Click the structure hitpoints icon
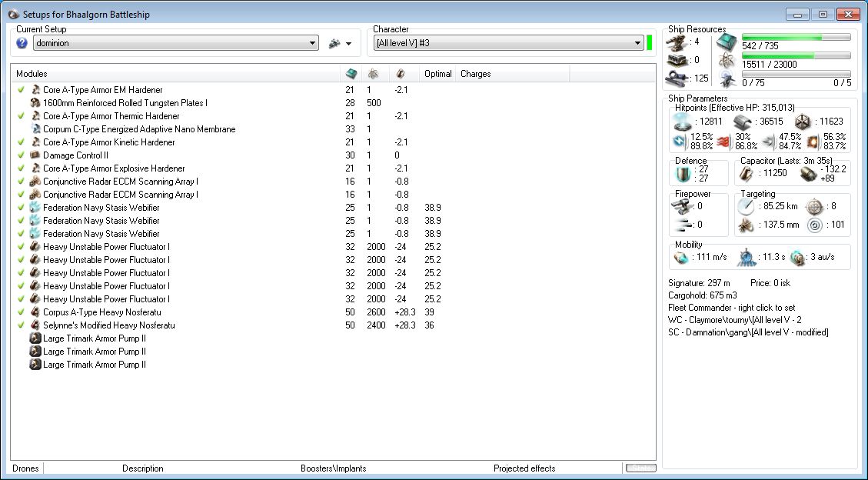Viewport: 868px width, 480px height. point(803,122)
